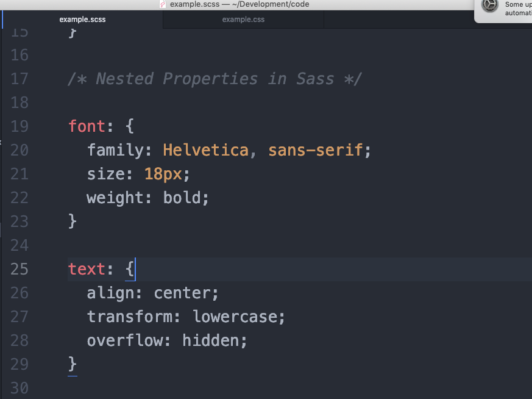Select line number 22 in the gutter
Image resolution: width=532 pixels, height=399 pixels.
tap(20, 198)
